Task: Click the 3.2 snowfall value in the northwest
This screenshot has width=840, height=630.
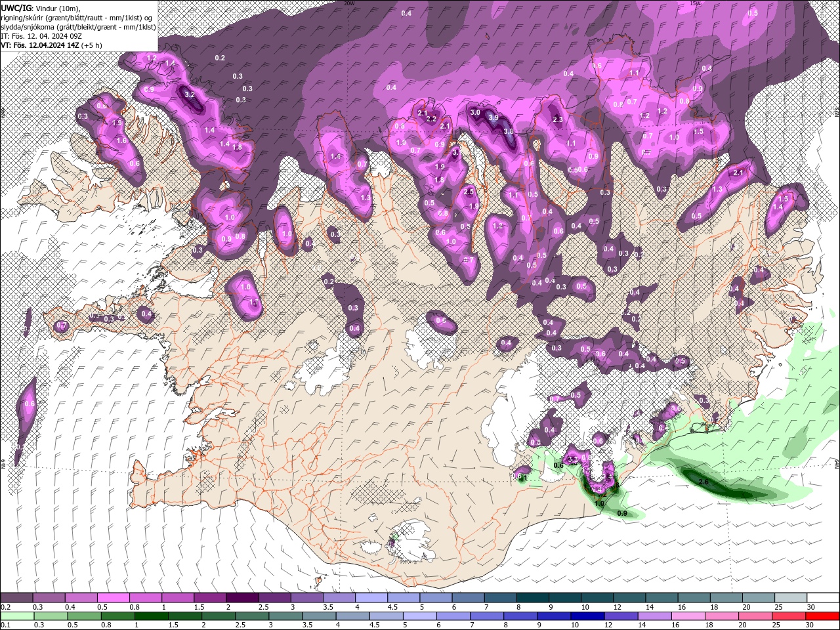Action: (x=190, y=94)
